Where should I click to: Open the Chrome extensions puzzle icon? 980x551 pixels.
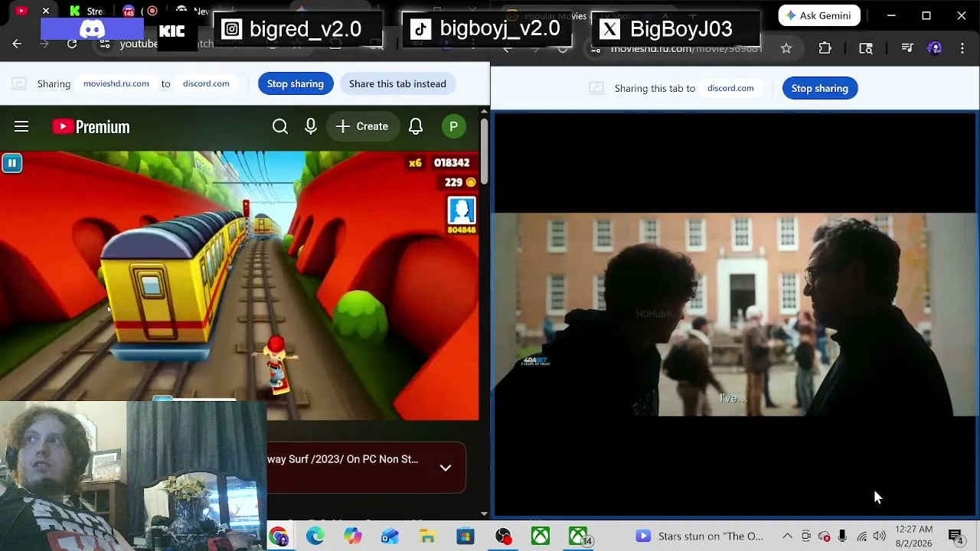click(825, 48)
